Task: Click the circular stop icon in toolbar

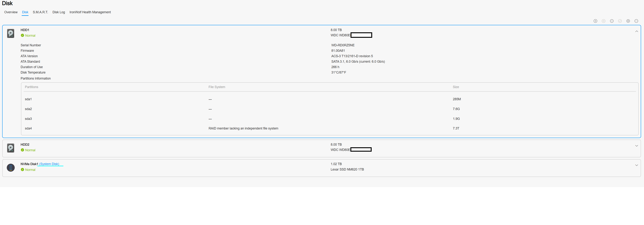Action: (603, 21)
